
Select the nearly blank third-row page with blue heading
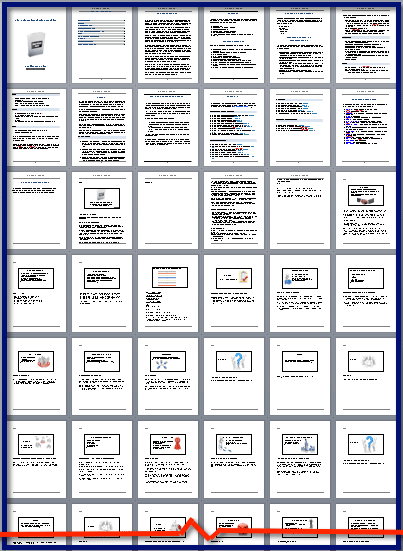coord(37,210)
